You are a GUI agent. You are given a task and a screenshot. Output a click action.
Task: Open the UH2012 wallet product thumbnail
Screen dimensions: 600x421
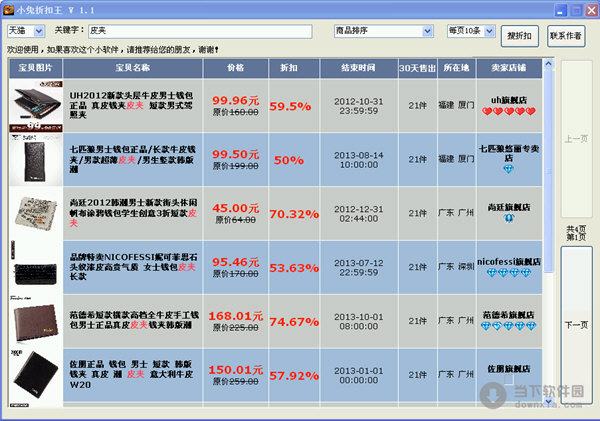[x=36, y=106]
